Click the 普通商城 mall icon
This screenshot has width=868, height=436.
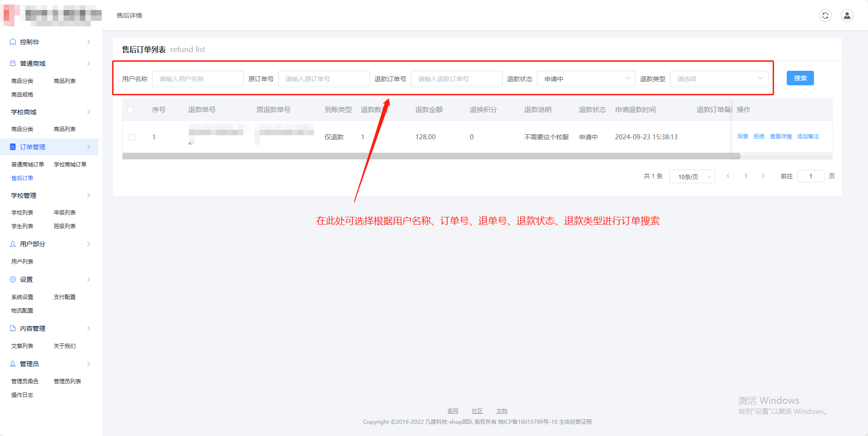[x=12, y=63]
